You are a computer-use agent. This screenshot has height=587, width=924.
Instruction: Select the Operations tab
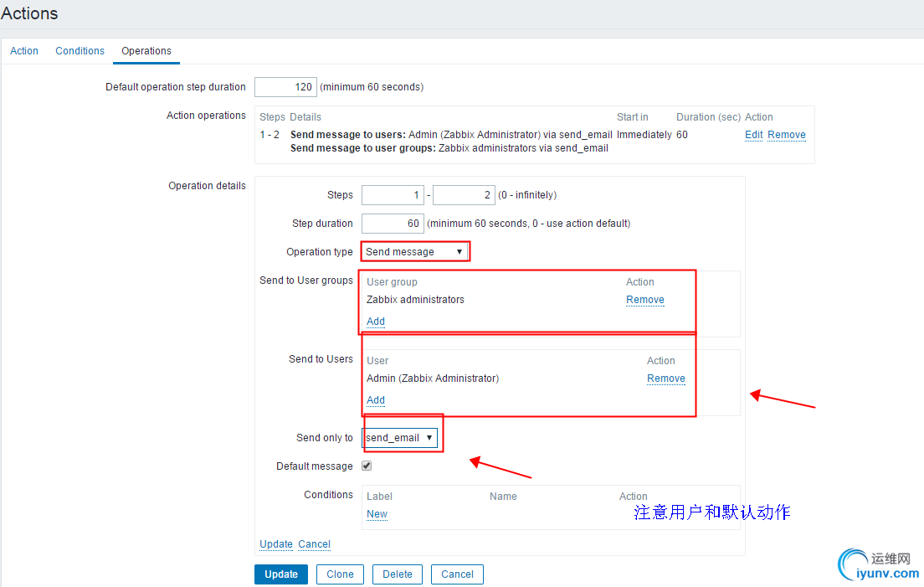146,51
